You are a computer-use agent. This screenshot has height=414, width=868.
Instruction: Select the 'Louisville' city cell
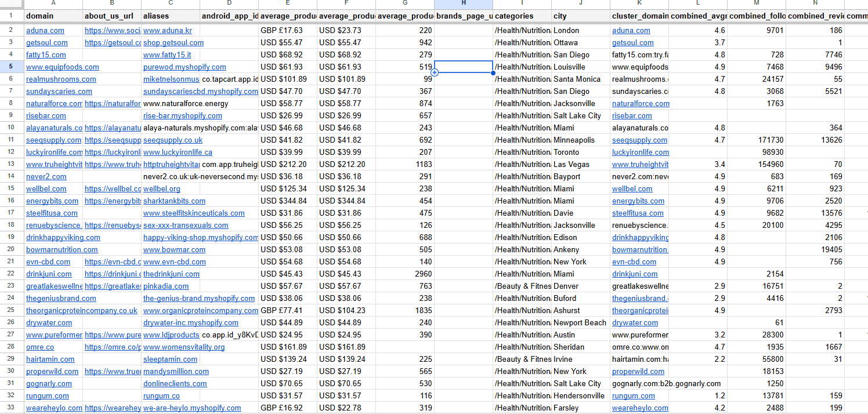tap(581, 67)
